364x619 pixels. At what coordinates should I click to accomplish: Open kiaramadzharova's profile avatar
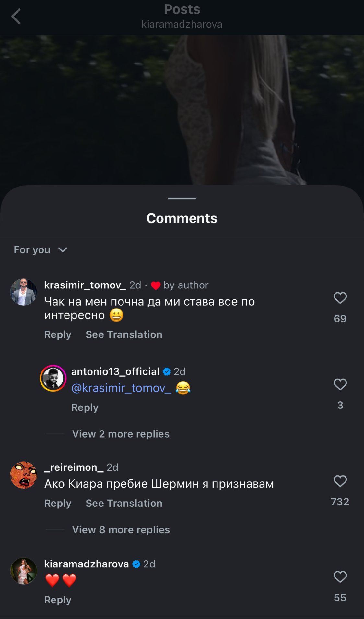click(x=24, y=571)
